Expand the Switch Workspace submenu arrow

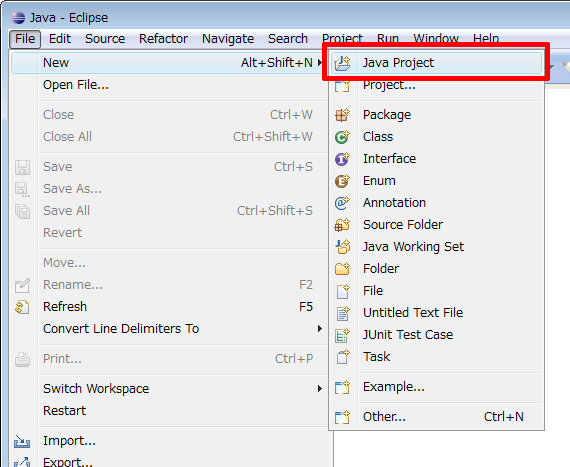pos(320,389)
